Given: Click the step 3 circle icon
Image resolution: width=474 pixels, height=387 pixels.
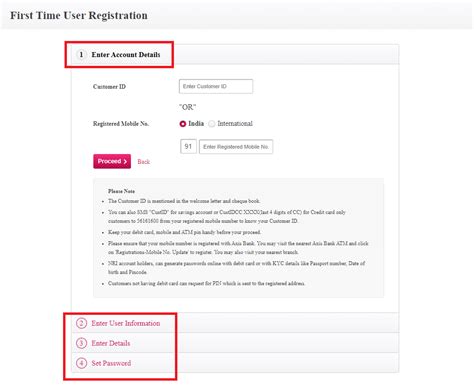Looking at the screenshot, I should (x=81, y=343).
